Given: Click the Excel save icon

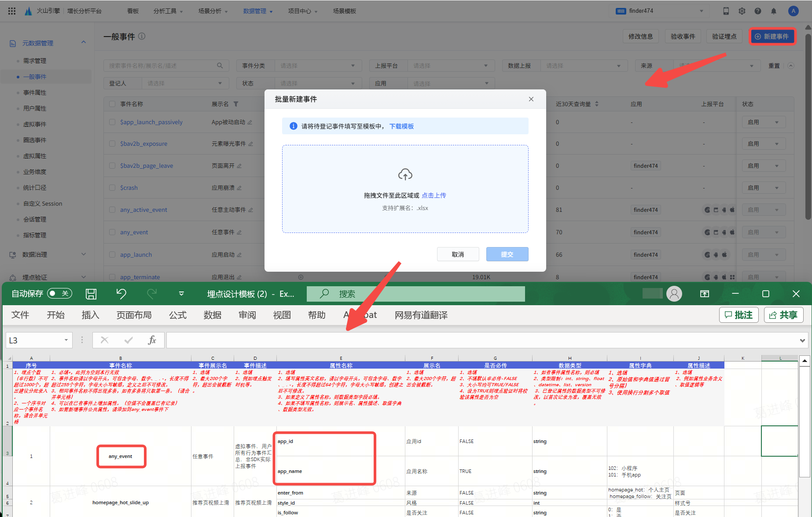Looking at the screenshot, I should [91, 294].
